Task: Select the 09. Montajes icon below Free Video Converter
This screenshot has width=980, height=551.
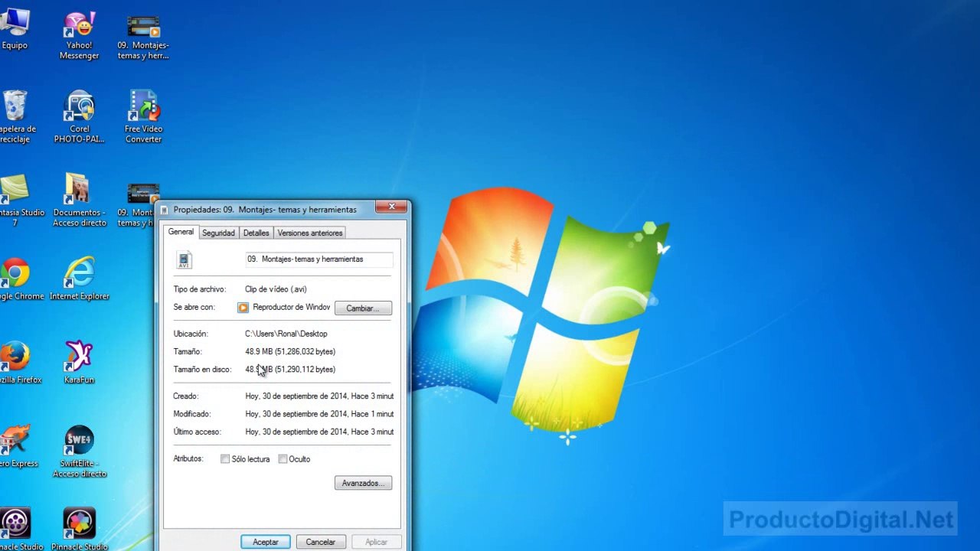Action: (x=138, y=205)
